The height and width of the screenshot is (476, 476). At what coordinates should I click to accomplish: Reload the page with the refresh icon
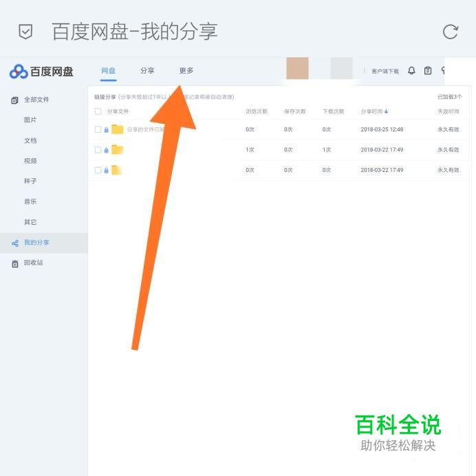pos(450,32)
